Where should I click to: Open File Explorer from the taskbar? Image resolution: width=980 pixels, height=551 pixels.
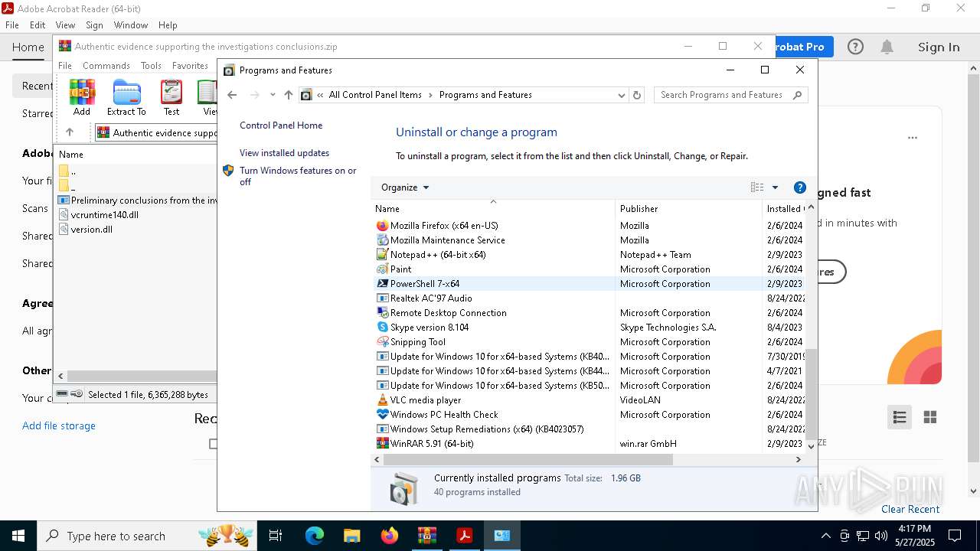tap(351, 536)
